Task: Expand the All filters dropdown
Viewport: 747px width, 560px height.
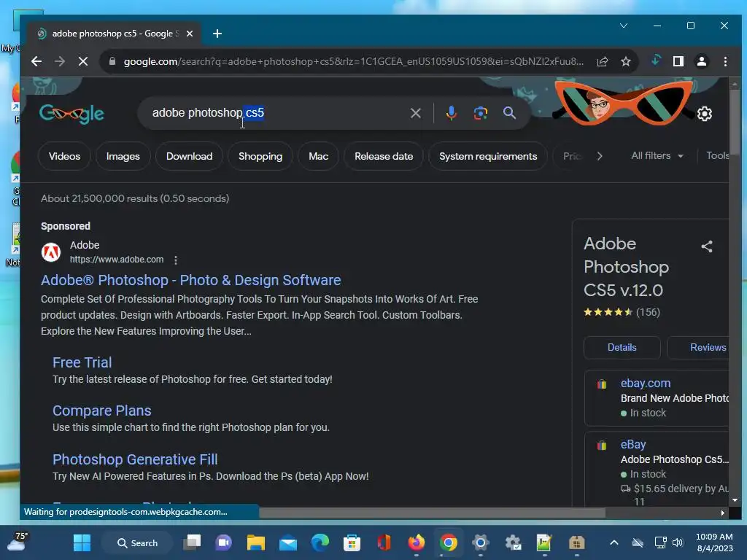Action: pos(657,156)
